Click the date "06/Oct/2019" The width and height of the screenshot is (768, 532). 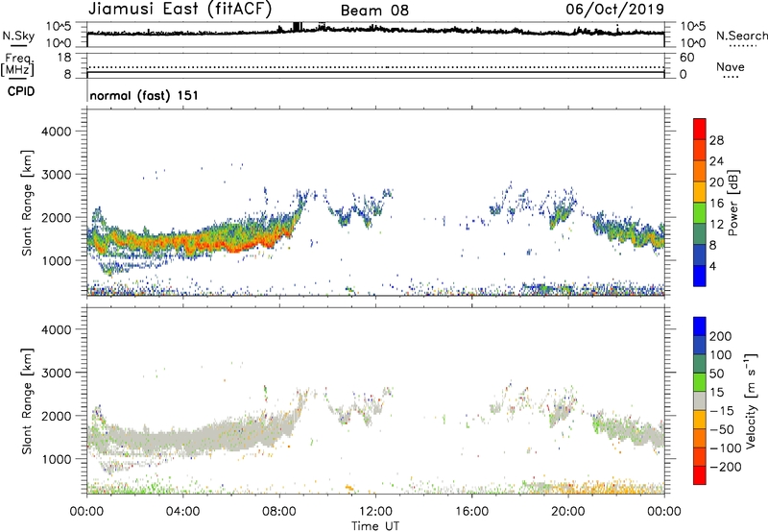pyautogui.click(x=615, y=9)
